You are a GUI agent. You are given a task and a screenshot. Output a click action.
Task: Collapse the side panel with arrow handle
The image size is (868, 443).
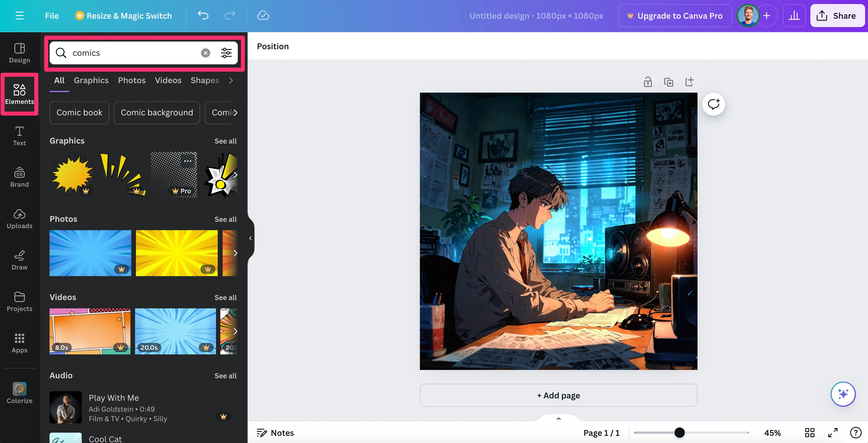pyautogui.click(x=250, y=238)
